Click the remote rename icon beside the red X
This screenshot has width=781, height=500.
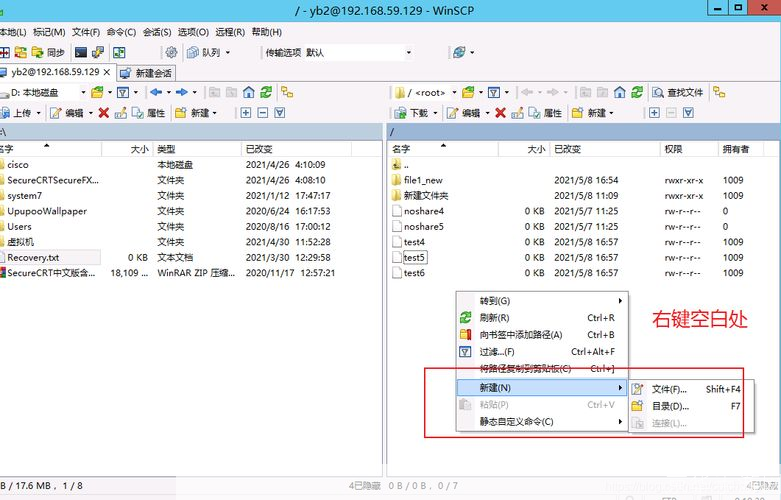tap(518, 113)
